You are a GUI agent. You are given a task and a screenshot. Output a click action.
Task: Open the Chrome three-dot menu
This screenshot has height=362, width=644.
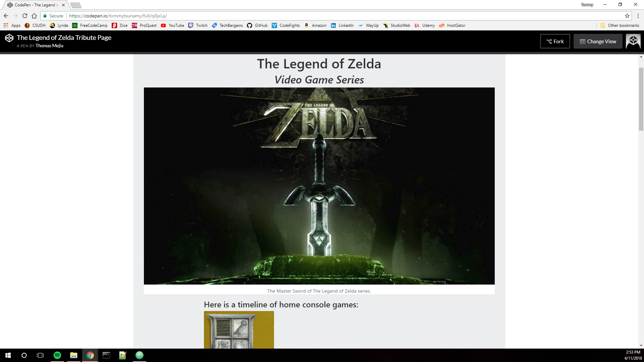pyautogui.click(x=638, y=16)
